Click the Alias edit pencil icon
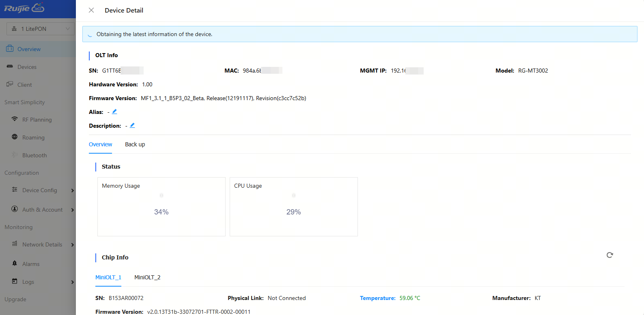 (x=114, y=111)
